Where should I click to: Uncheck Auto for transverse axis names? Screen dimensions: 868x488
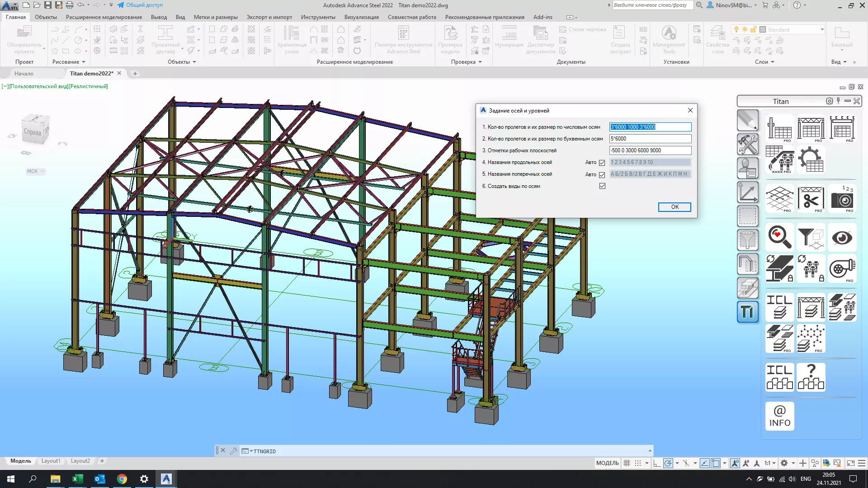point(602,175)
